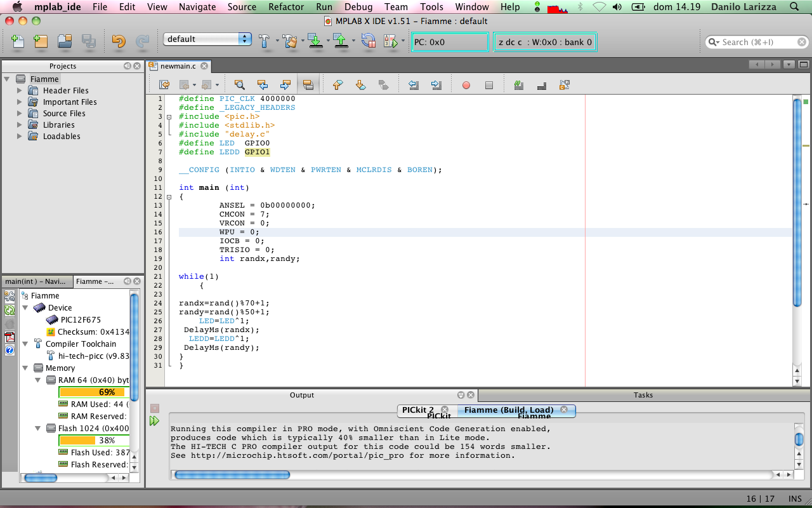
Task: Click the Search field in toolbar
Action: click(x=757, y=42)
